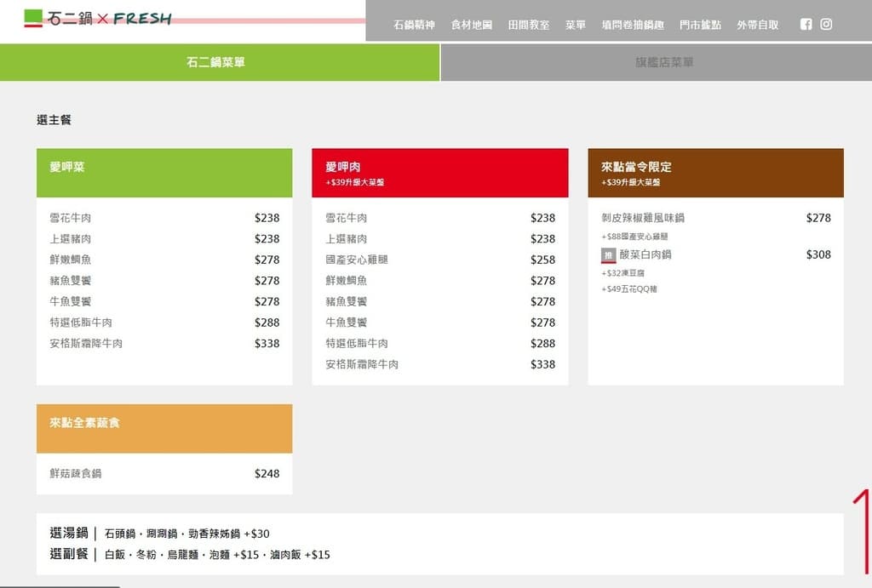Screen dimensions: 872x588
Task: Click the +$88 國產安心雞腿 add-on
Action: 634,237
